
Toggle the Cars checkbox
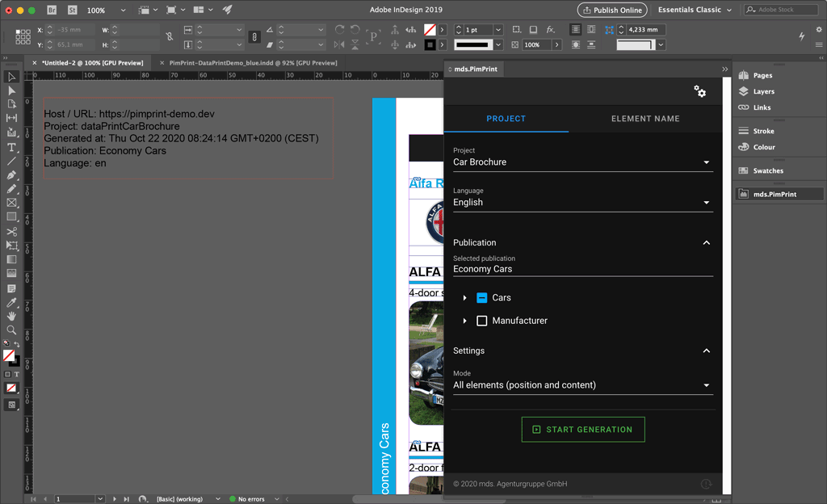(x=481, y=298)
